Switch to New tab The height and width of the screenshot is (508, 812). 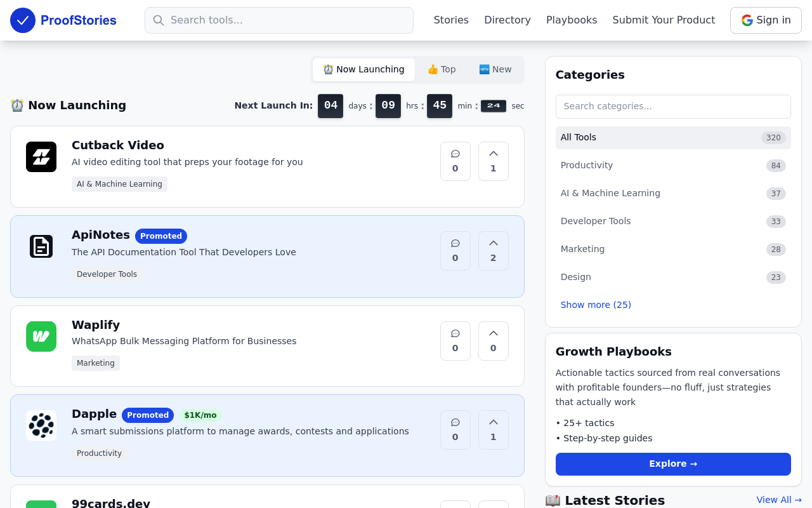coord(495,70)
